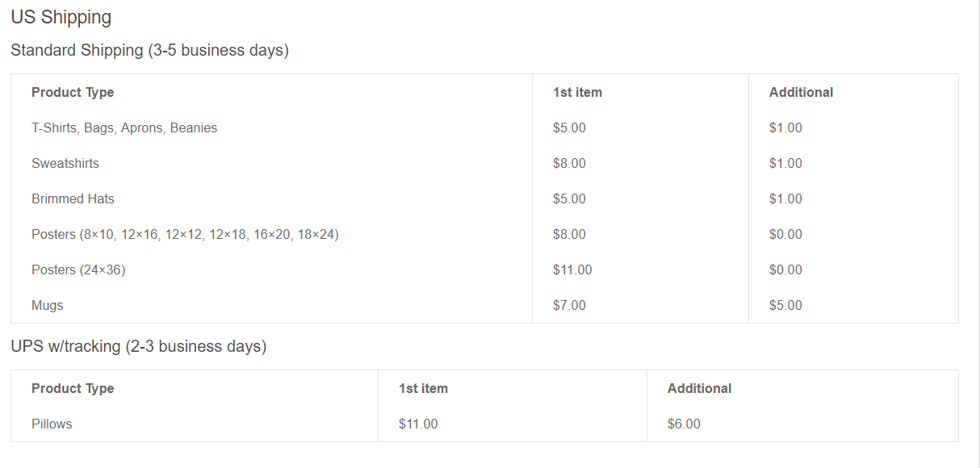Click "Additional" header in Standard Shipping table

pyautogui.click(x=801, y=92)
